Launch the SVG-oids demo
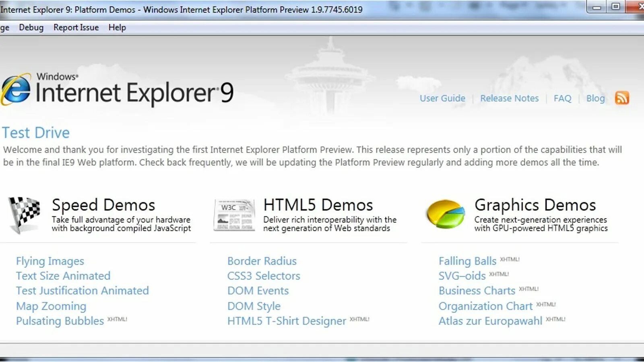The height and width of the screenshot is (362, 644). click(462, 276)
